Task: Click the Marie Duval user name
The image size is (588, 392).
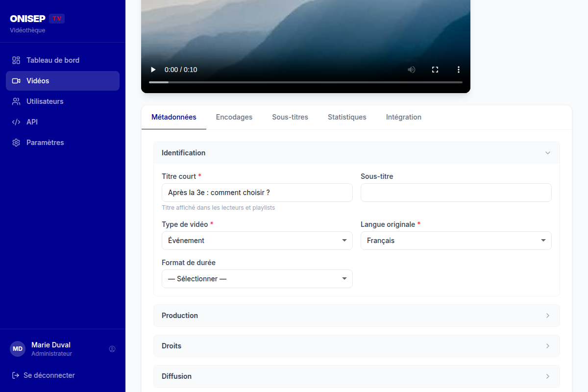Action: 51,345
